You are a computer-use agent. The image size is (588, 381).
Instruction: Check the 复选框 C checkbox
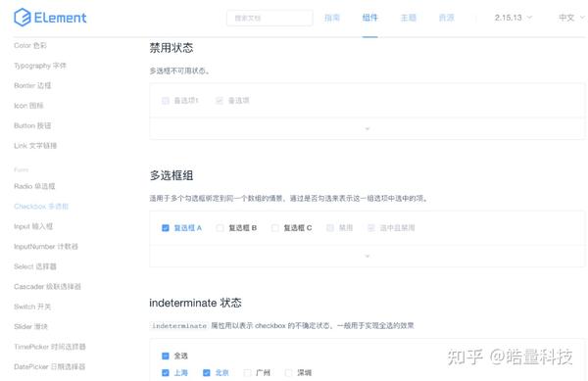point(274,228)
